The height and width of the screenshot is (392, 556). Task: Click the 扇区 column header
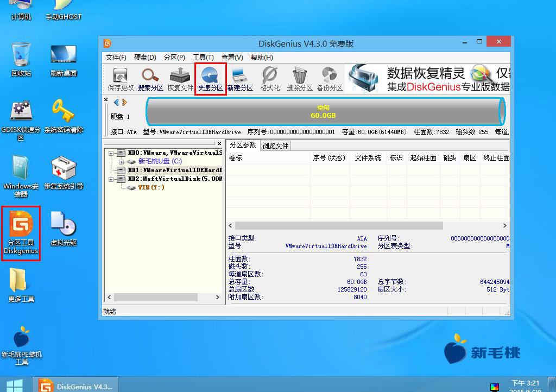470,158
